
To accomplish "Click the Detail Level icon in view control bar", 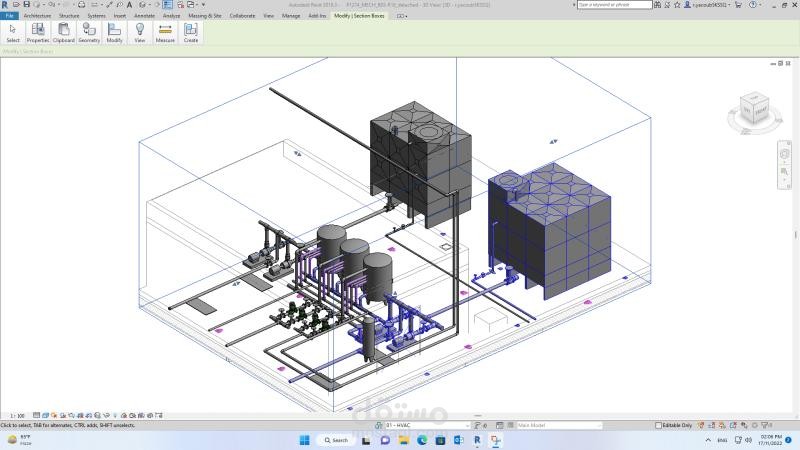I will point(36,415).
